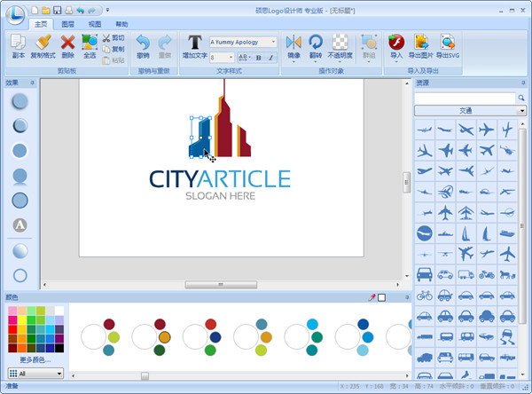
Task: Toggle the empty square box beside eyedropper
Action: click(381, 297)
